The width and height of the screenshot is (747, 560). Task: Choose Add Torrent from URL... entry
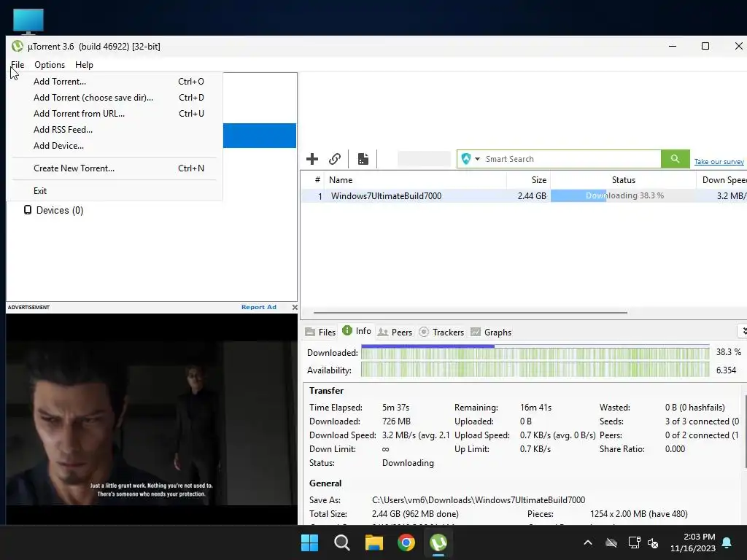pos(115,114)
